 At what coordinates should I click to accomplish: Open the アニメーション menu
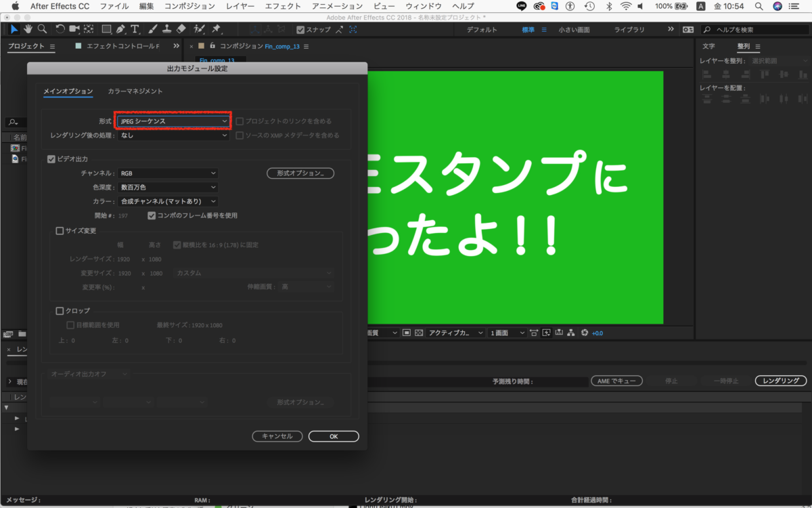pyautogui.click(x=338, y=6)
